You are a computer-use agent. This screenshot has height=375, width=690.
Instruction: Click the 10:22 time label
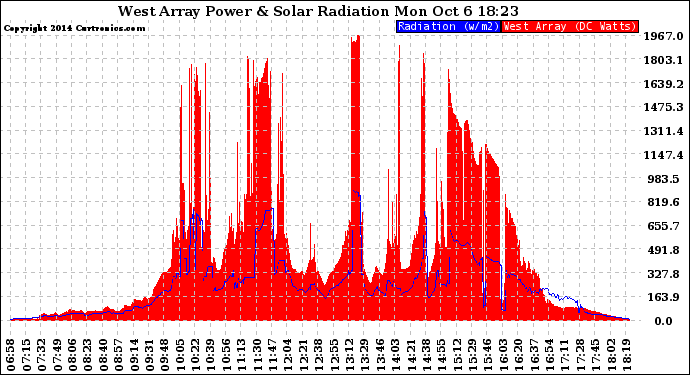point(196,355)
